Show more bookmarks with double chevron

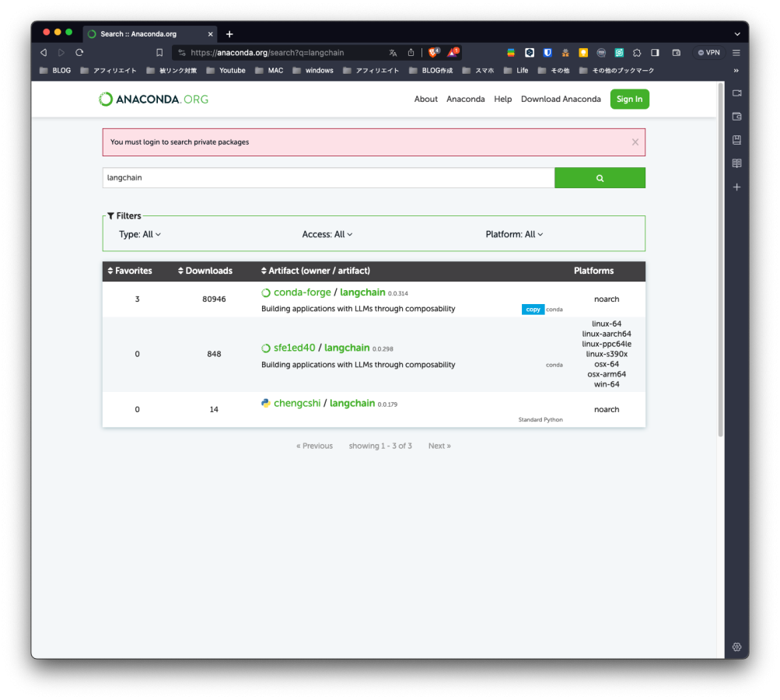736,70
